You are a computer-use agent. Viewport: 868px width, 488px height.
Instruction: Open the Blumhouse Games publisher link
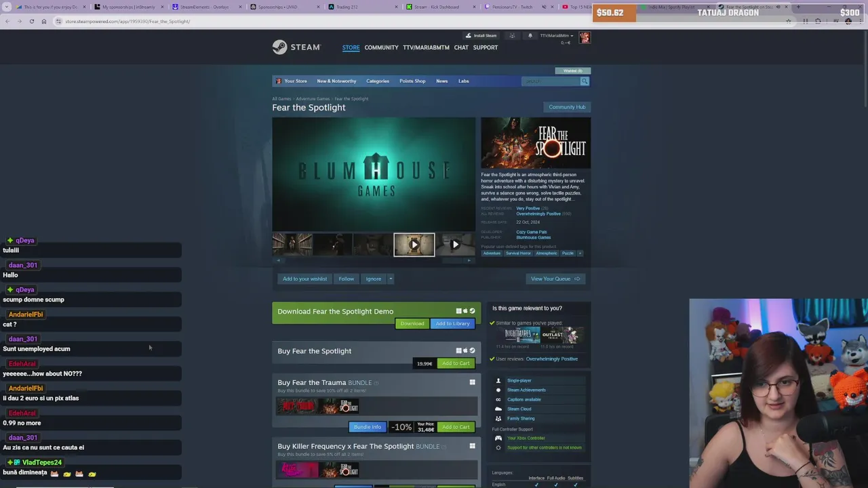point(533,237)
